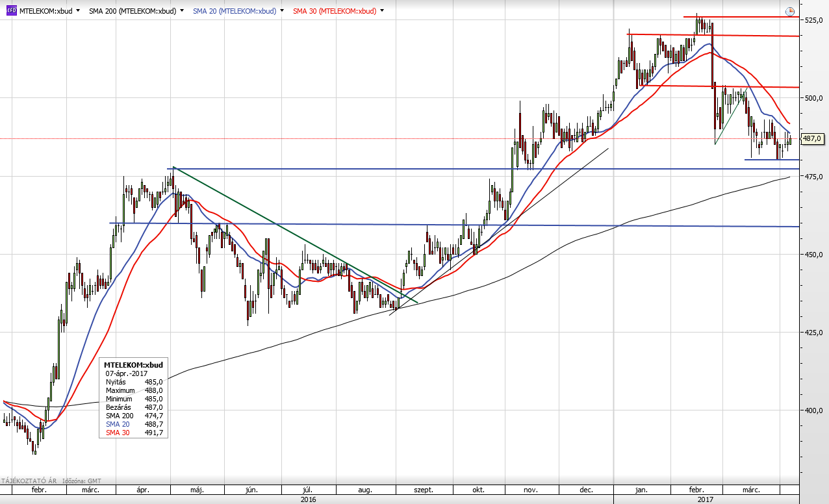Viewport: 829px width, 504px height.
Task: Expand the SMA 200 (MTELEKOM:xbud) dropdown
Action: pos(181,11)
